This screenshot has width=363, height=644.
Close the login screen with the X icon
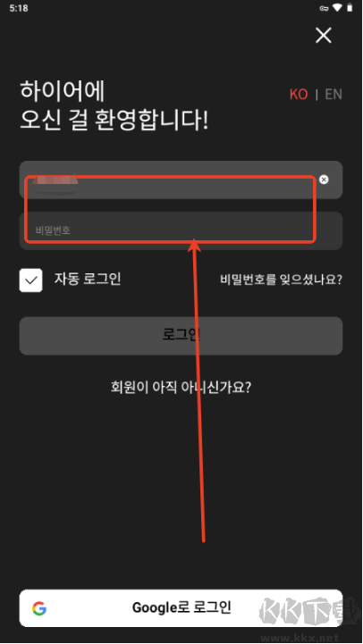(x=324, y=36)
